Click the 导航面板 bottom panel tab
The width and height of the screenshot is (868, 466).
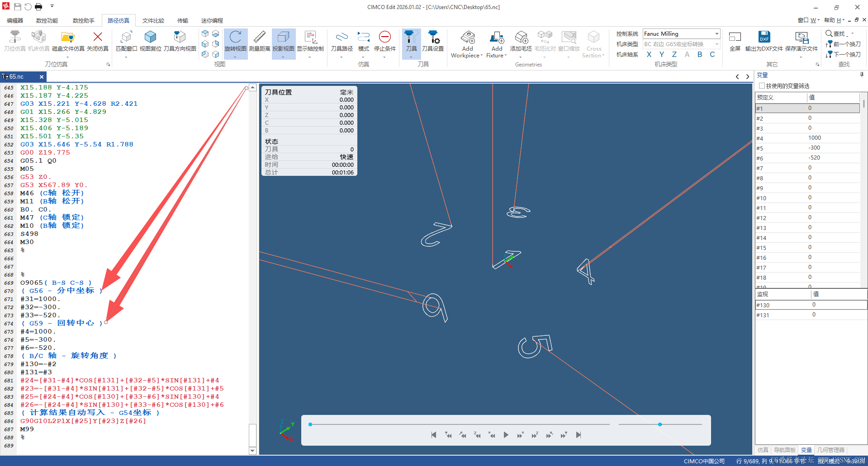[x=784, y=450]
